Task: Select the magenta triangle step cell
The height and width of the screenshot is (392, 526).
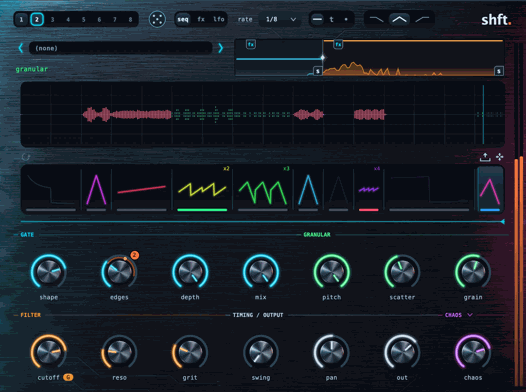Action: tap(96, 190)
